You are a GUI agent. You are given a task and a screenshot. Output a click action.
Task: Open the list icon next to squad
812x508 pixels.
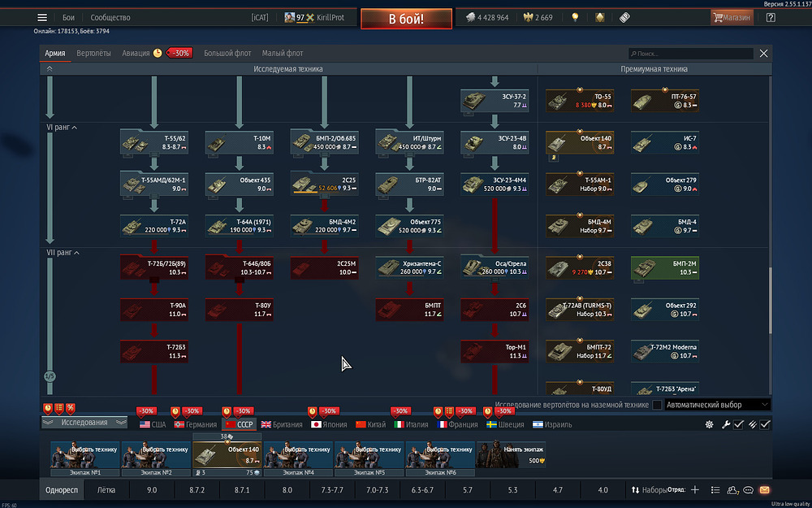(x=715, y=490)
